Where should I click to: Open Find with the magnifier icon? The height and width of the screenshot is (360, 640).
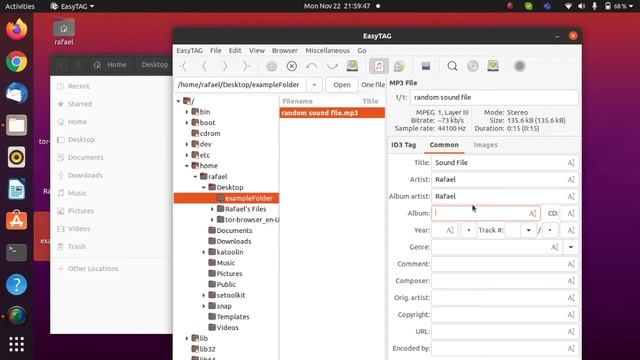click(x=452, y=66)
